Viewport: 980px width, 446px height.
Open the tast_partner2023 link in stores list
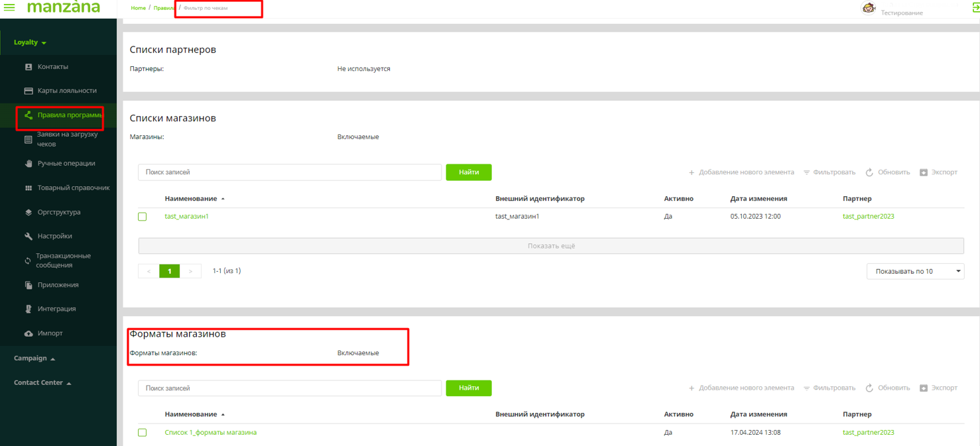[868, 217]
